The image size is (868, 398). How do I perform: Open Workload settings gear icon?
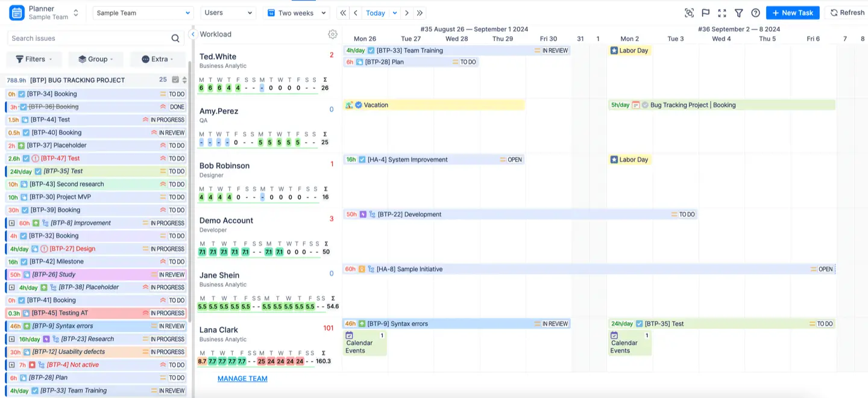pos(332,34)
